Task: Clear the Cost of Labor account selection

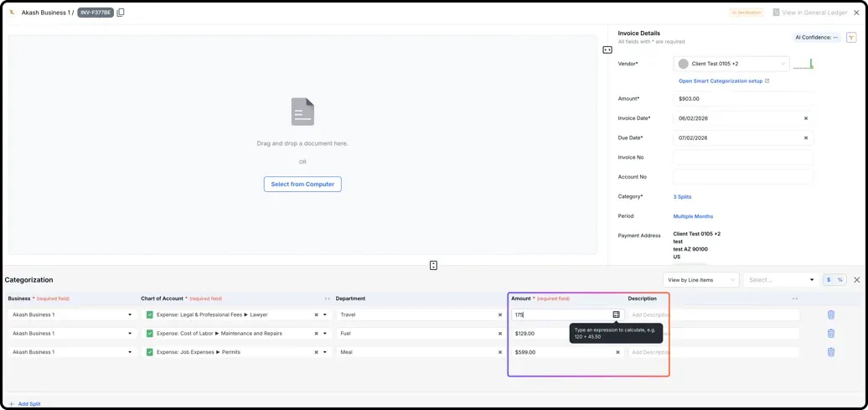Action: click(x=317, y=334)
